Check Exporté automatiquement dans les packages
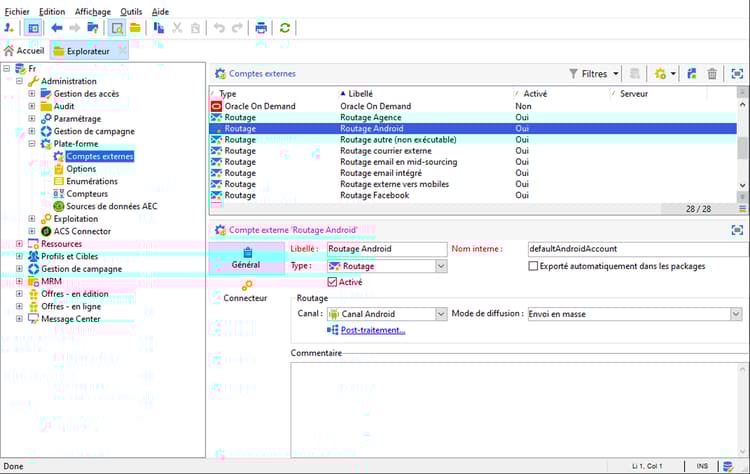This screenshot has width=750, height=474. click(533, 266)
